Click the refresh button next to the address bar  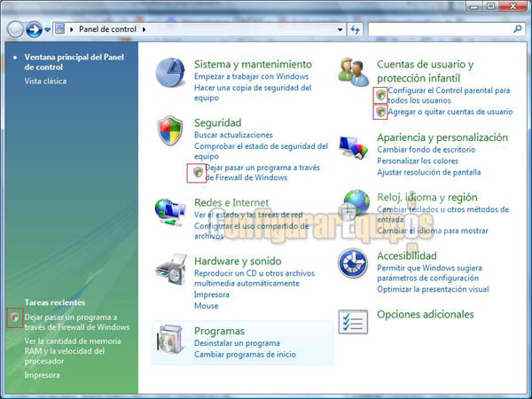coord(355,29)
